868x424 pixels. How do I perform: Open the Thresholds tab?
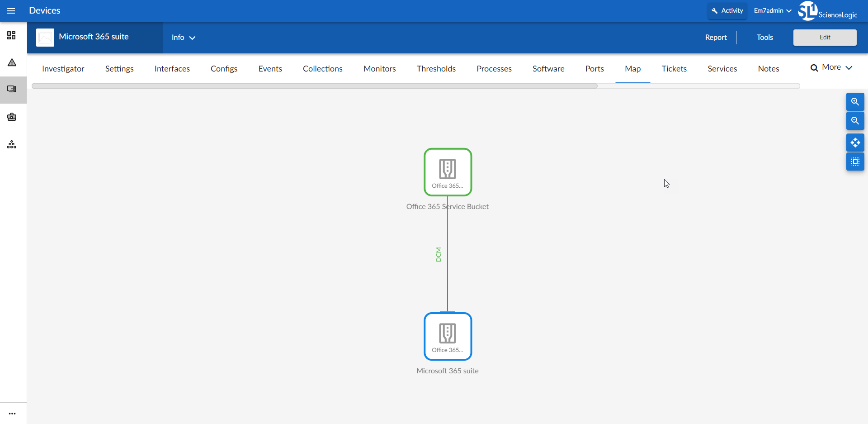(436, 69)
